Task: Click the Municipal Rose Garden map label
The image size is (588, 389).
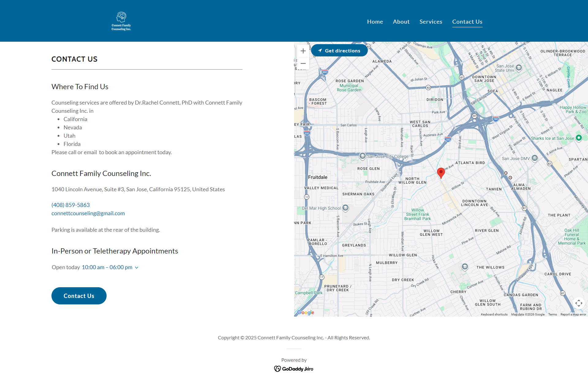Action: [x=349, y=88]
